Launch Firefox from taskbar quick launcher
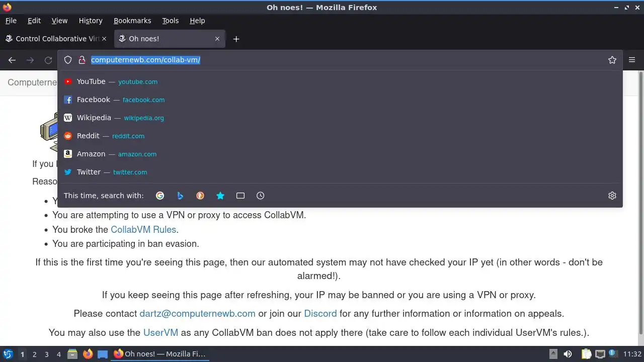This screenshot has width=644, height=362. pos(88,354)
